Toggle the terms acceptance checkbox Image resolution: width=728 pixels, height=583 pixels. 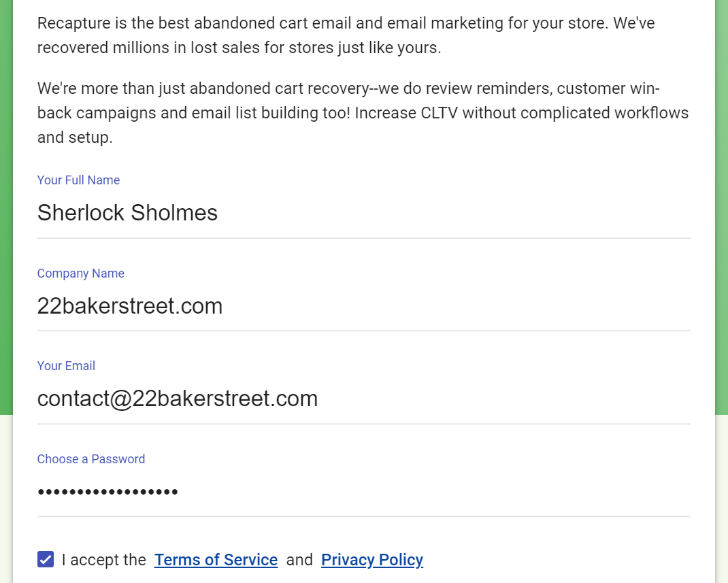point(46,559)
